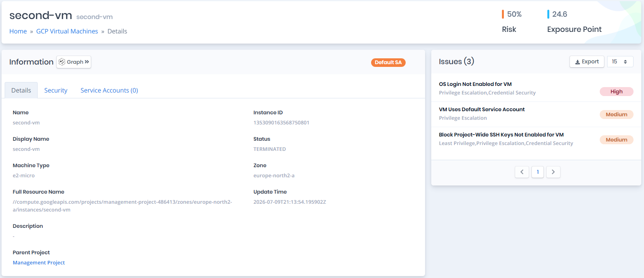Navigate to Home breadcrumb
The width and height of the screenshot is (644, 278).
[x=18, y=31]
